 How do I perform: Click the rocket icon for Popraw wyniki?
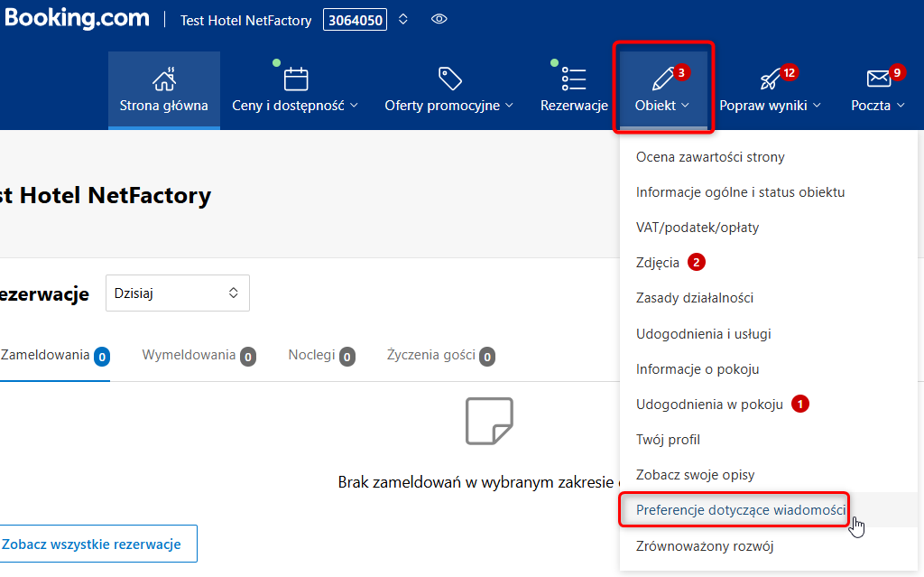point(770,79)
